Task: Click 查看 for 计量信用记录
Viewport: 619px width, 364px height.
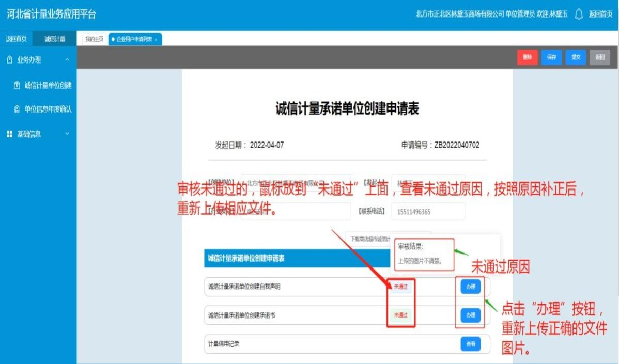Action: (x=470, y=344)
